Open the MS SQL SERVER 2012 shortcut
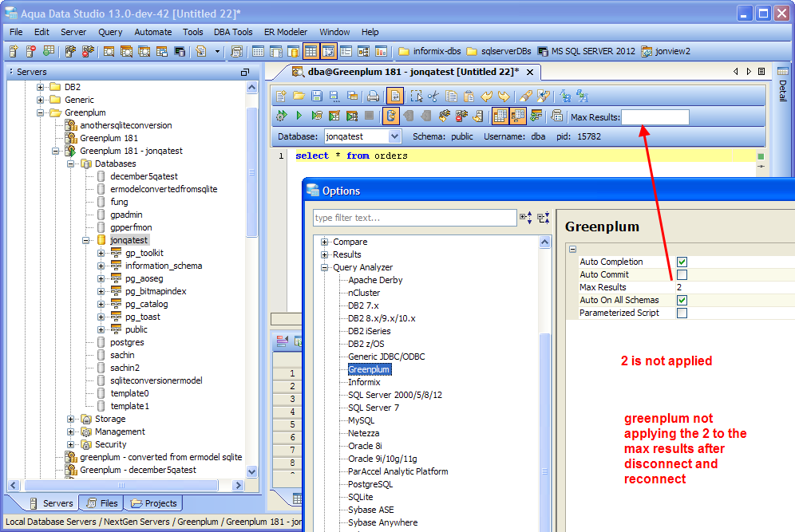Viewport: 795px width, 532px height. [x=587, y=51]
